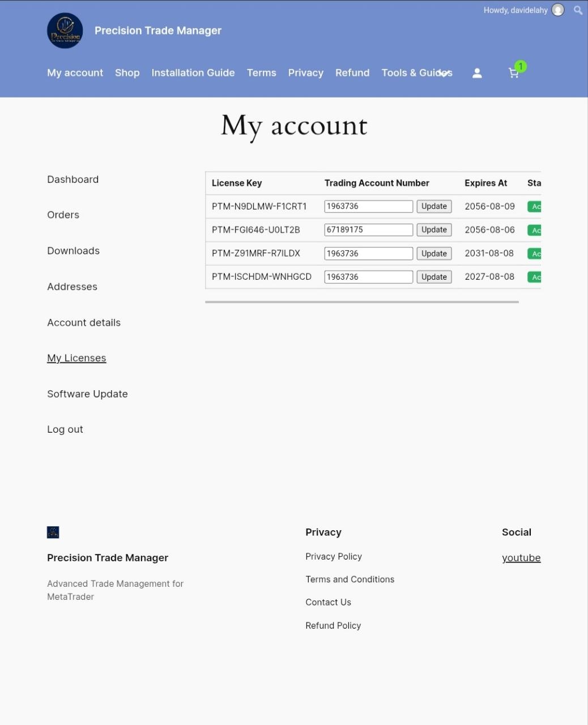Click the Precision Trade Manager site title
This screenshot has width=588, height=725.
point(158,31)
